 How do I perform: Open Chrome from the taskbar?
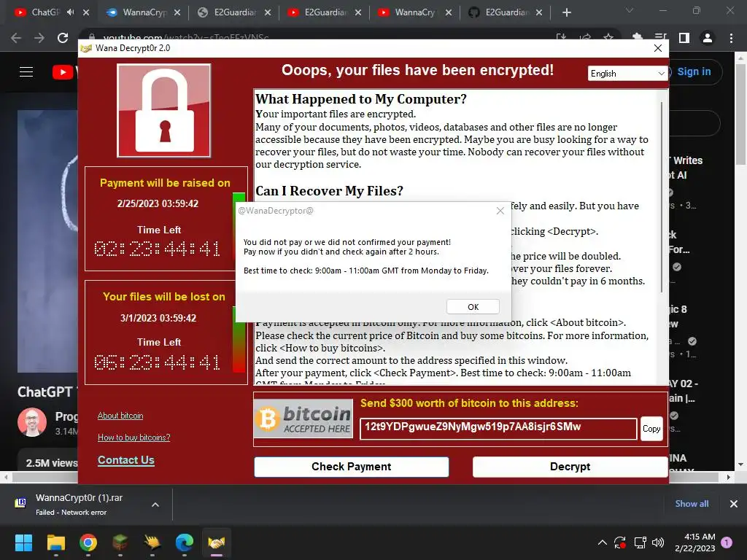(88, 542)
